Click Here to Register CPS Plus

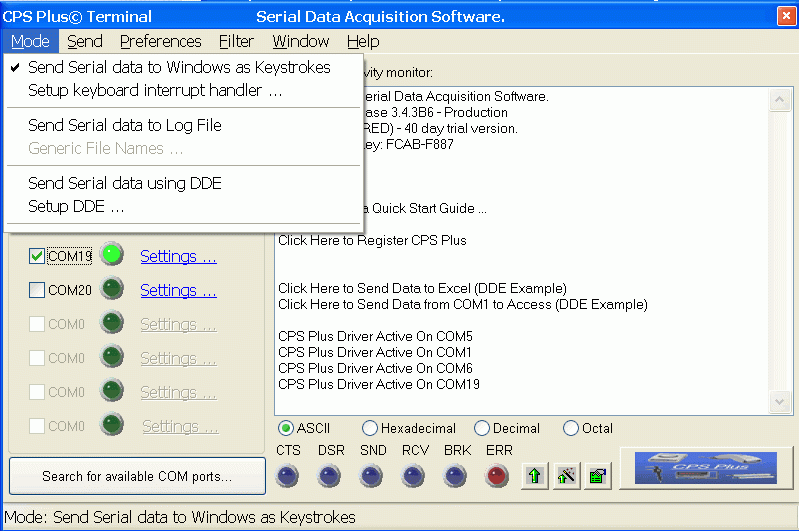click(x=372, y=240)
